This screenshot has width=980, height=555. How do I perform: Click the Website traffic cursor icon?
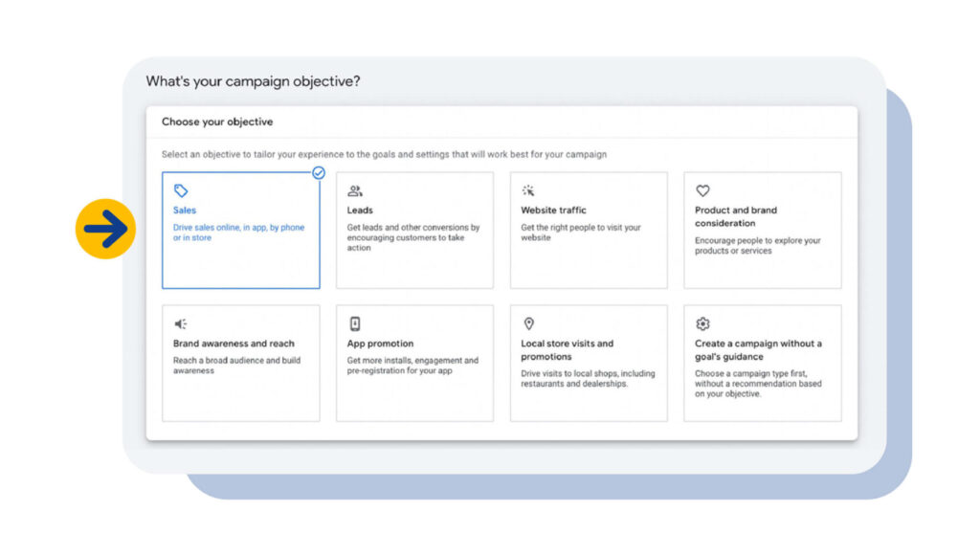point(528,190)
